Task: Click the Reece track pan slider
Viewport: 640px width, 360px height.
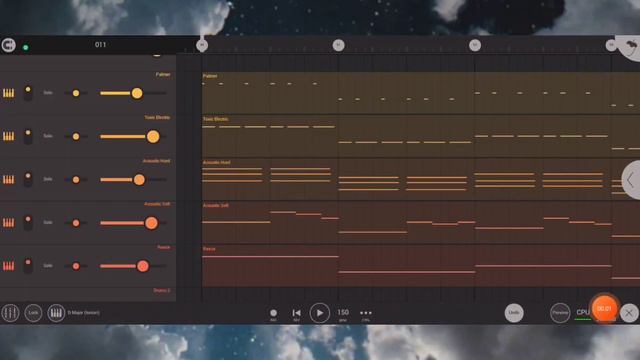Action: (76, 266)
